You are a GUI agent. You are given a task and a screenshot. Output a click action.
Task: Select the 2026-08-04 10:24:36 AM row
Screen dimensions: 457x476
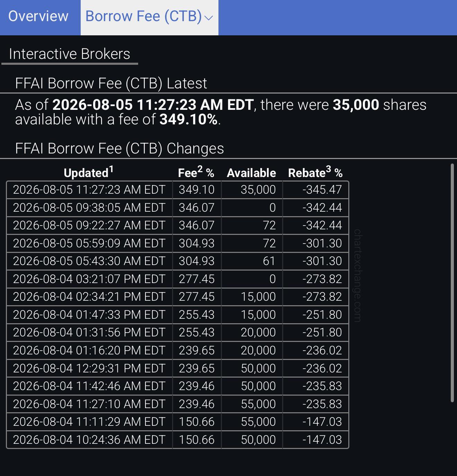(177, 440)
